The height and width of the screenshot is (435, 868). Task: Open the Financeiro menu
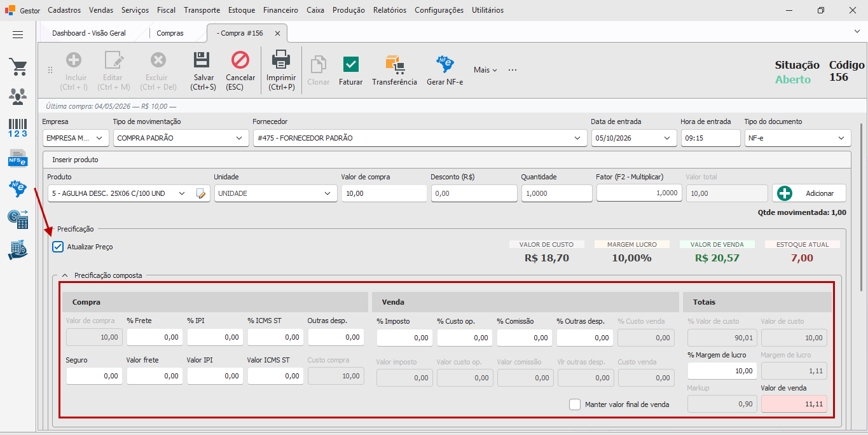coord(280,10)
